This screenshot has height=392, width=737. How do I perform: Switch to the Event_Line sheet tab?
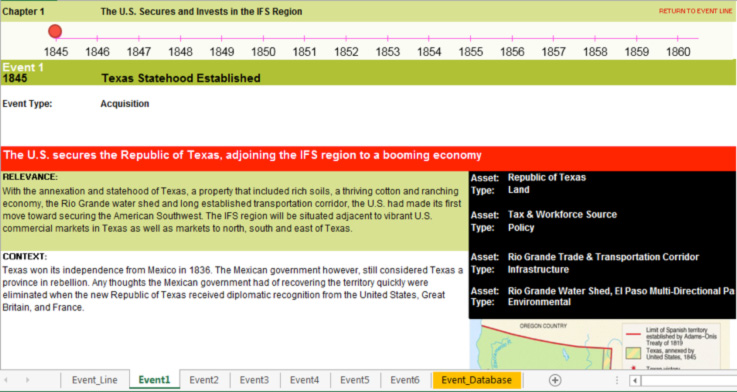tap(94, 380)
